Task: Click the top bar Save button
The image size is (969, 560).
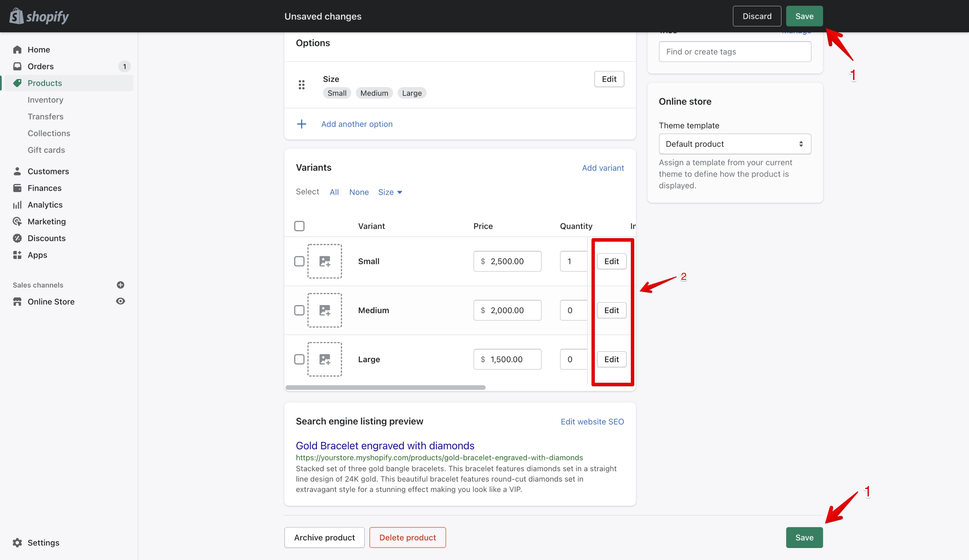Action: 804,16
